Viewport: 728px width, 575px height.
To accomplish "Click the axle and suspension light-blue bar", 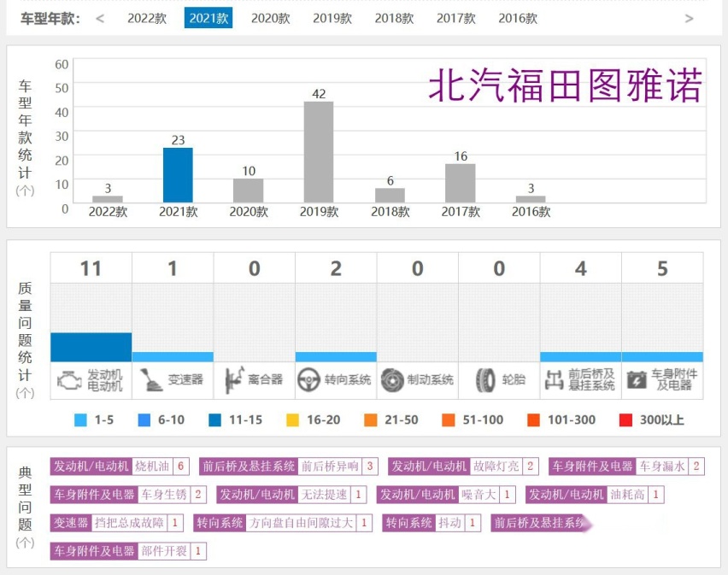I will [x=581, y=357].
